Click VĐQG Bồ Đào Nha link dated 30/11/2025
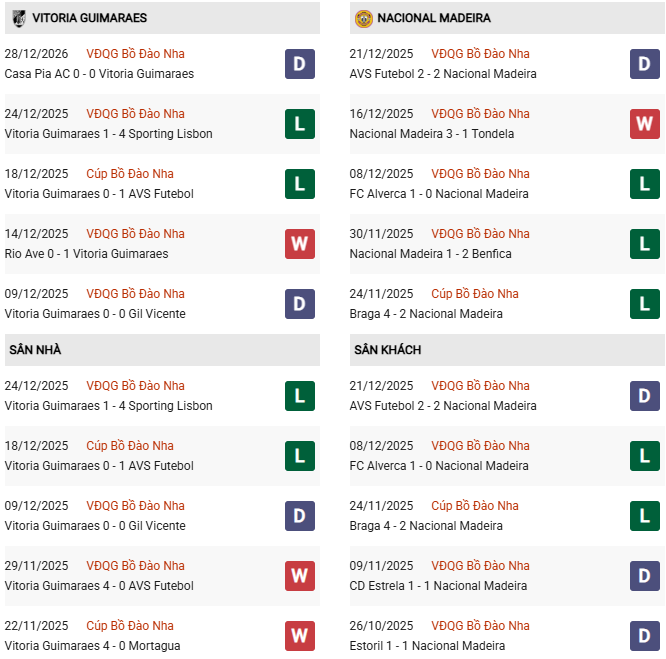Screen dimensions: 666x659 click(x=480, y=234)
